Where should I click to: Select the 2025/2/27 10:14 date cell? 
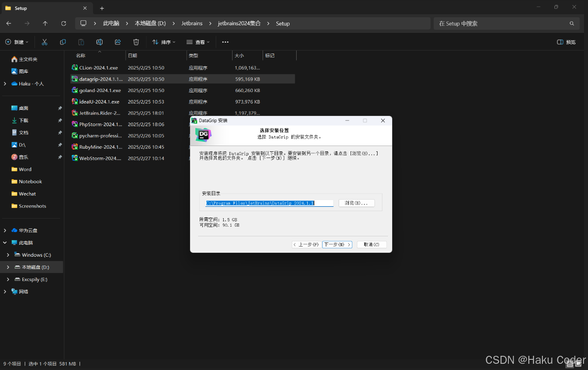[146, 158]
